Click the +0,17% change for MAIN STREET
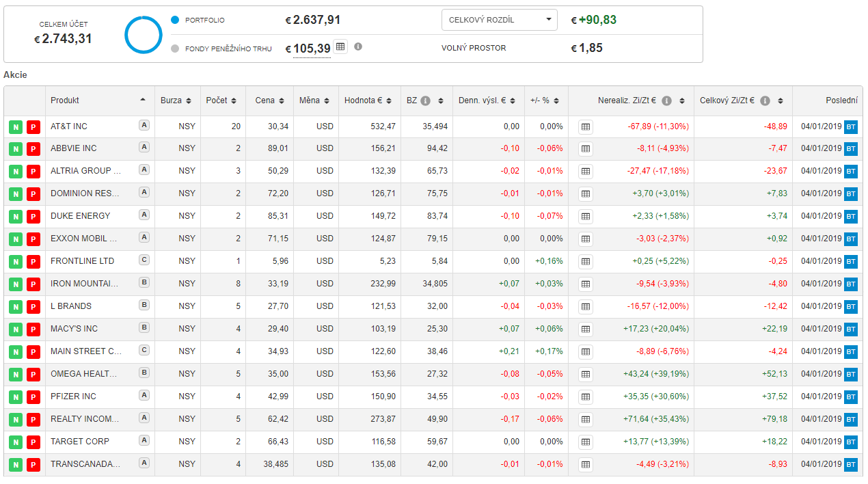The image size is (868, 484). 549,351
